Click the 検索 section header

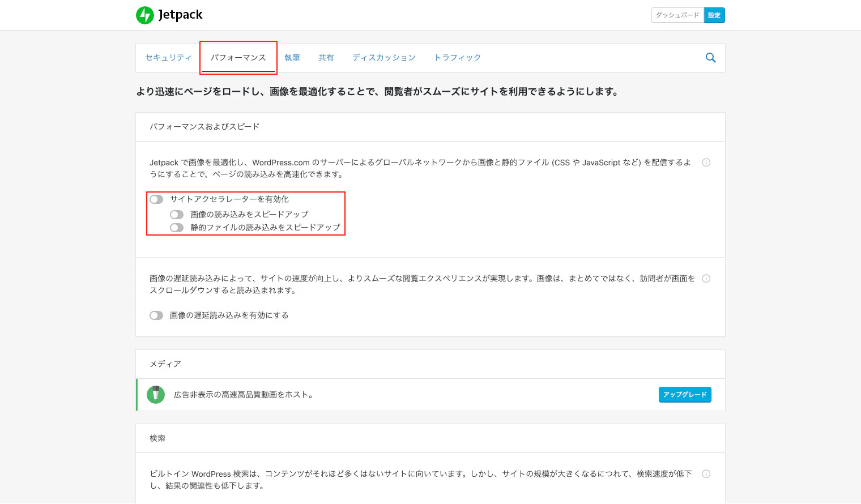point(430,438)
